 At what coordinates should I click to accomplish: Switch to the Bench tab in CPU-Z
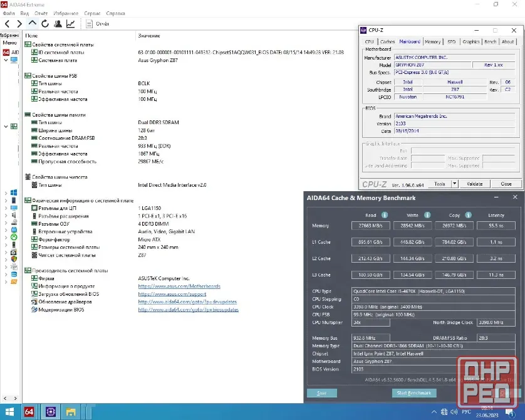pyautogui.click(x=490, y=42)
